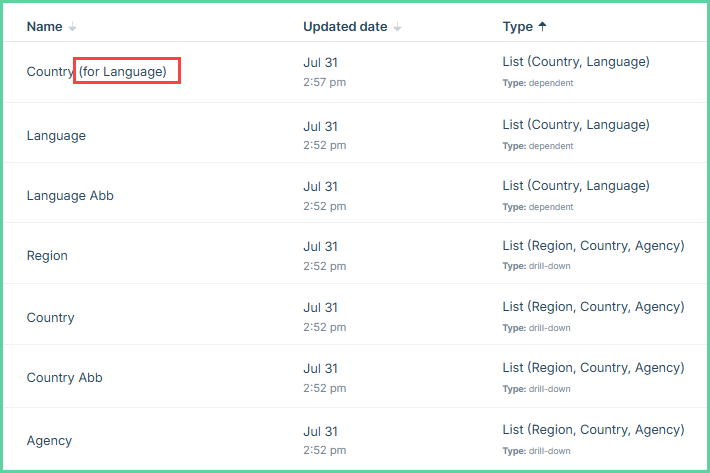
Task: Click the Type column header text
Action: (x=518, y=27)
